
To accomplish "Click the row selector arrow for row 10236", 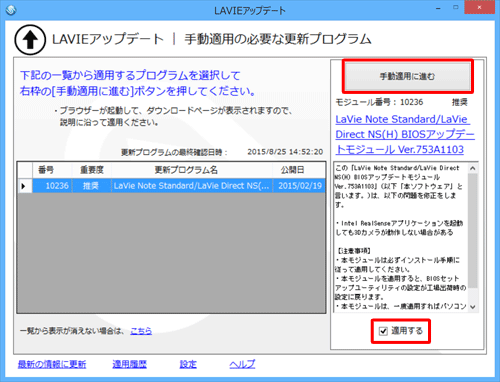I will (x=24, y=186).
